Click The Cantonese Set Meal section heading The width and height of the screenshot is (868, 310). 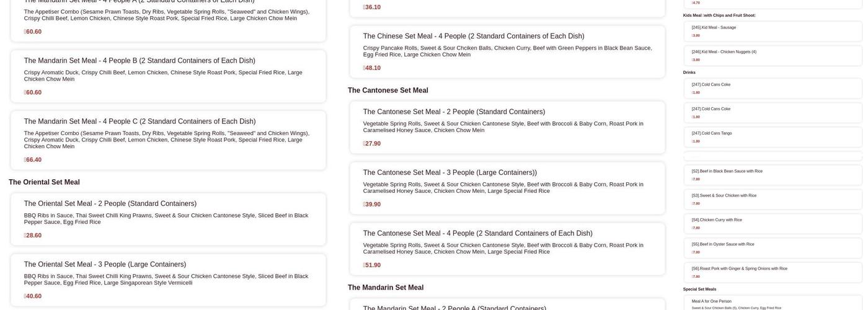click(x=388, y=91)
